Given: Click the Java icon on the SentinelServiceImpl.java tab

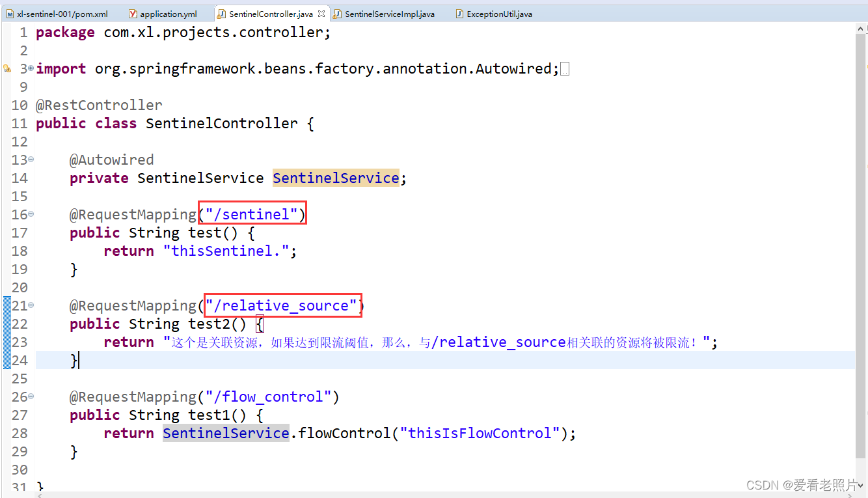Looking at the screenshot, I should click(x=337, y=14).
